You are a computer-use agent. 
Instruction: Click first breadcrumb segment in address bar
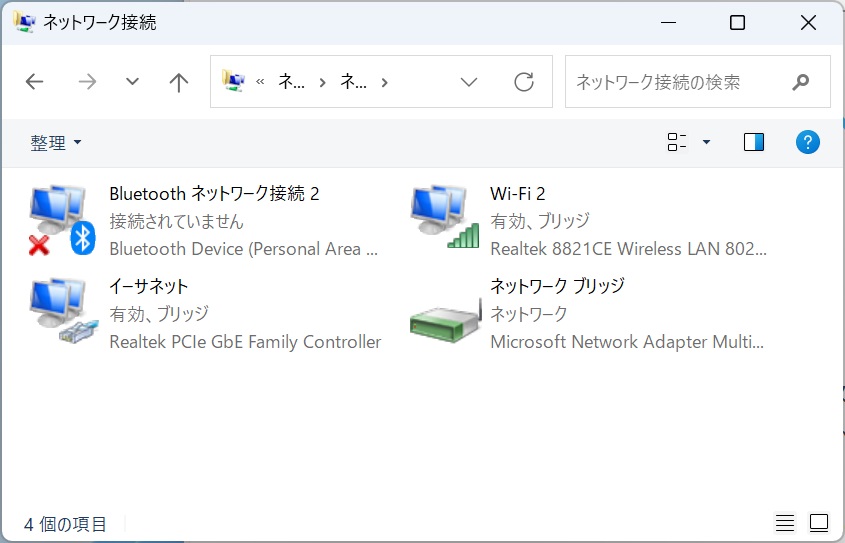pos(291,82)
